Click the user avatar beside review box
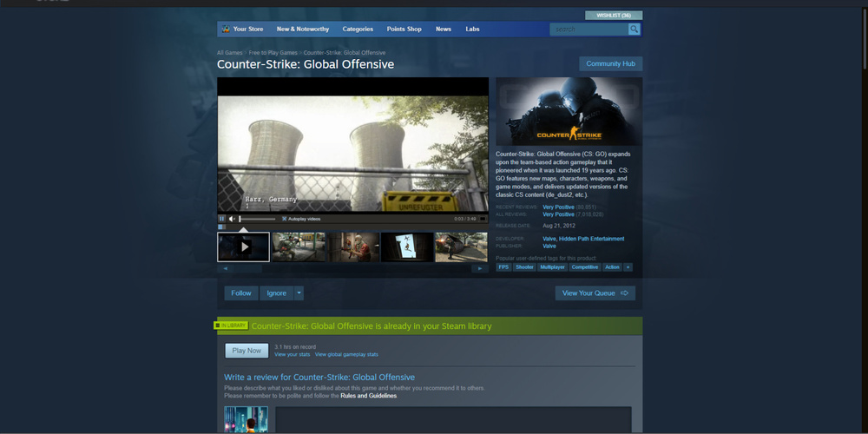The width and height of the screenshot is (868, 434). coord(246,420)
